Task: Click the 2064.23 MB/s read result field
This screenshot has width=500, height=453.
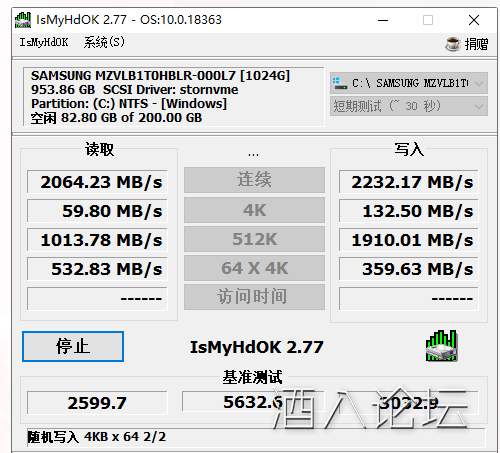Action: click(97, 182)
